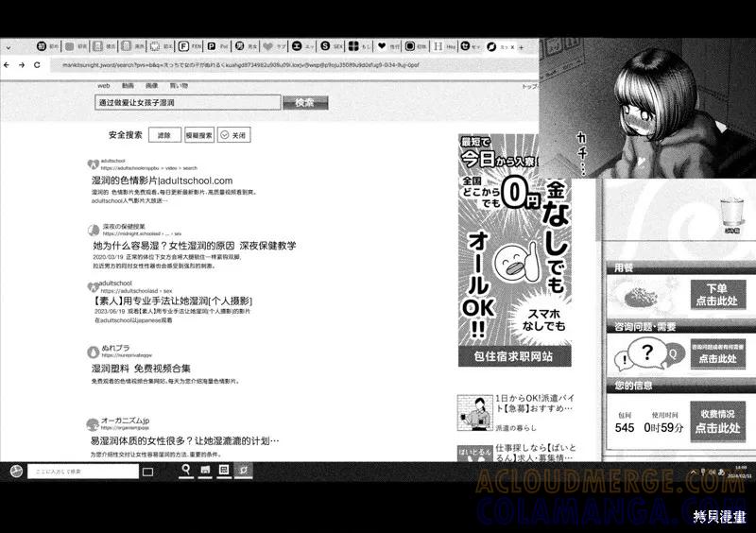This screenshot has height=533, width=756.
Task: Open the third pinned taskbar app icon
Action: pos(224,471)
